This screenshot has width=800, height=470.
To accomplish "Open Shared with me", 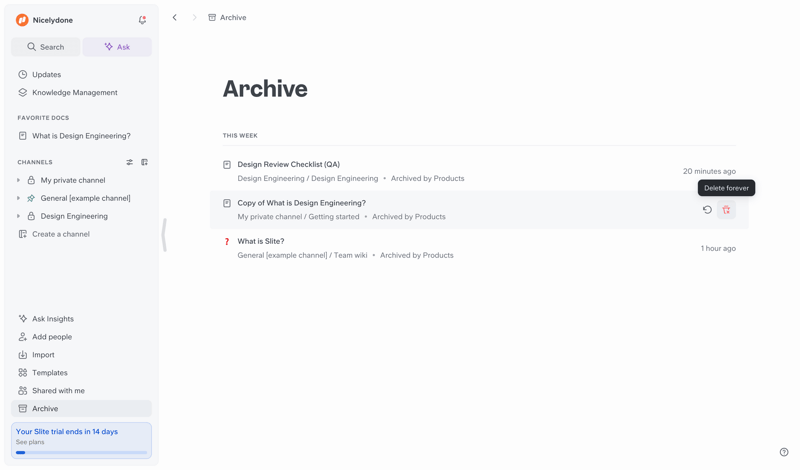I will tap(58, 391).
